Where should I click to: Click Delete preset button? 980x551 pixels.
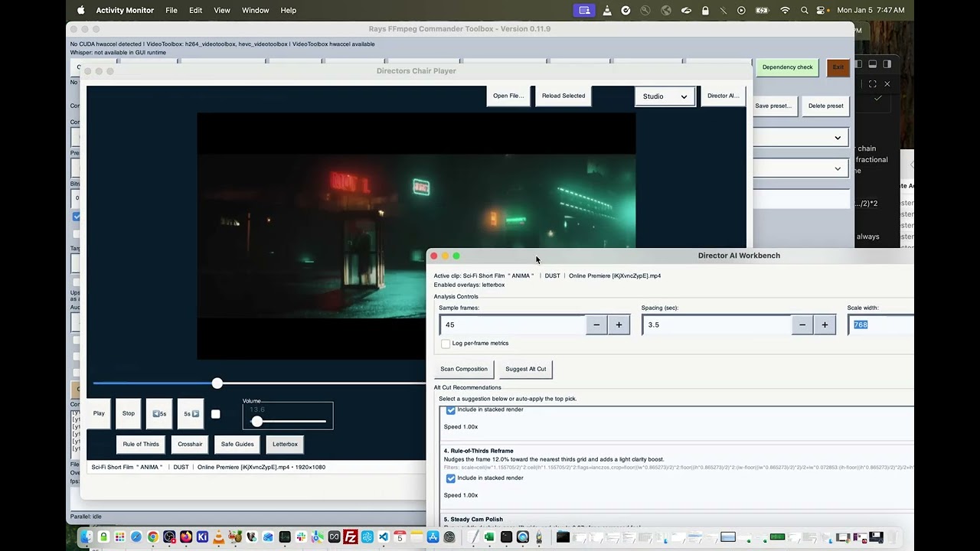click(x=825, y=106)
